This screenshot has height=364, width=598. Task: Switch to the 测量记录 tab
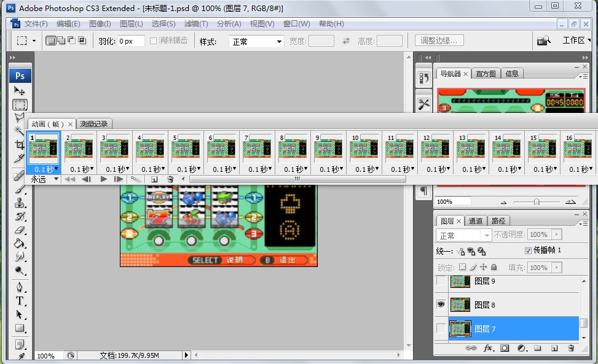click(x=94, y=124)
